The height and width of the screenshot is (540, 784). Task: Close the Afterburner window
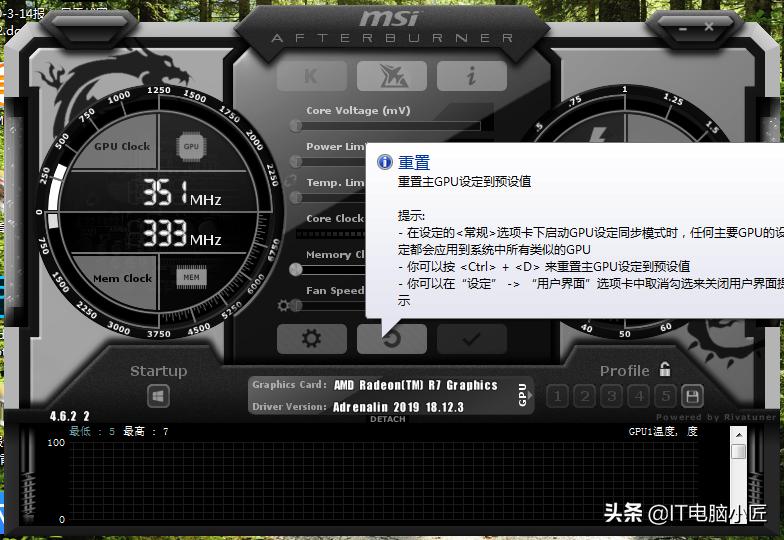click(x=709, y=26)
